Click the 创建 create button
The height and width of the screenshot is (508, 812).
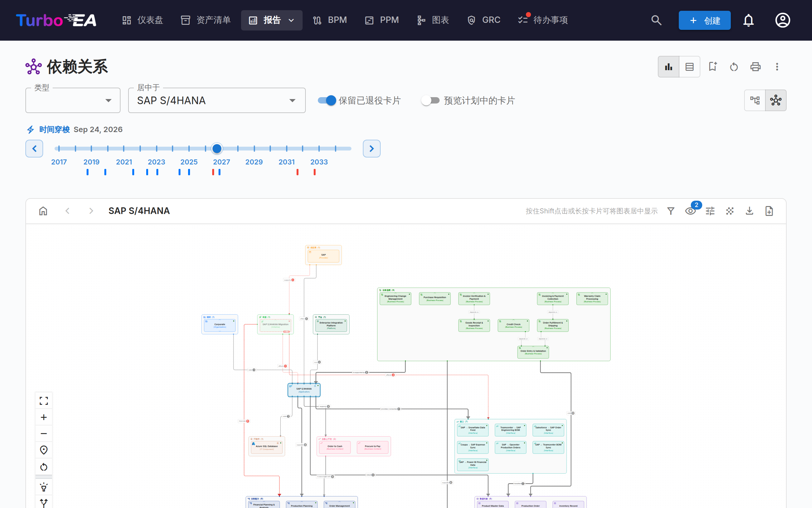tap(704, 20)
